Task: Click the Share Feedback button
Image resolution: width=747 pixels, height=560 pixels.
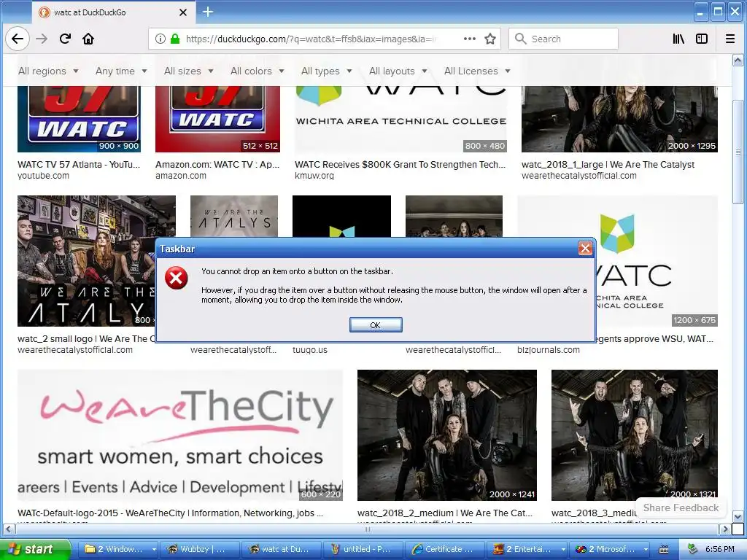Action: pos(681,507)
